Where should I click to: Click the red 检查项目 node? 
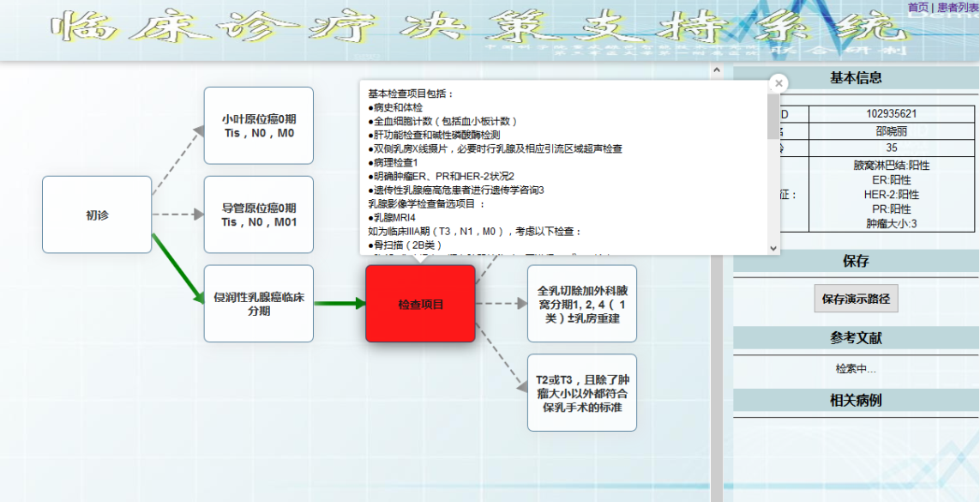tap(420, 304)
